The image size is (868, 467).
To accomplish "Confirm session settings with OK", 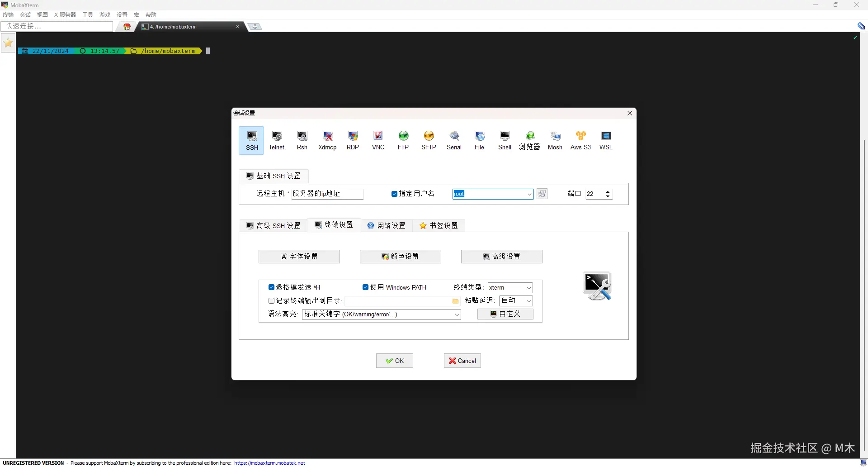I will pos(395,361).
